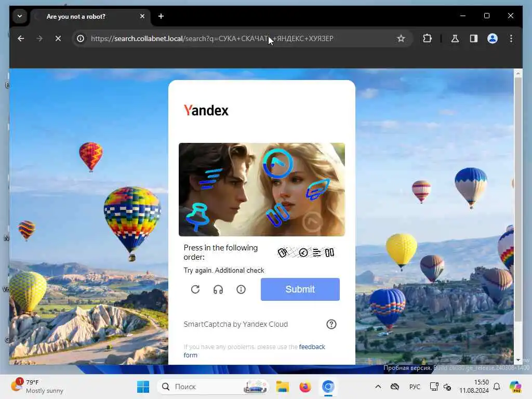Click the Yandex logo

point(206,110)
